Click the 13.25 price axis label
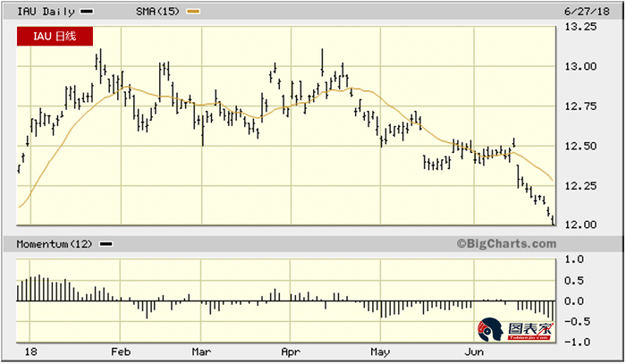 [580, 27]
